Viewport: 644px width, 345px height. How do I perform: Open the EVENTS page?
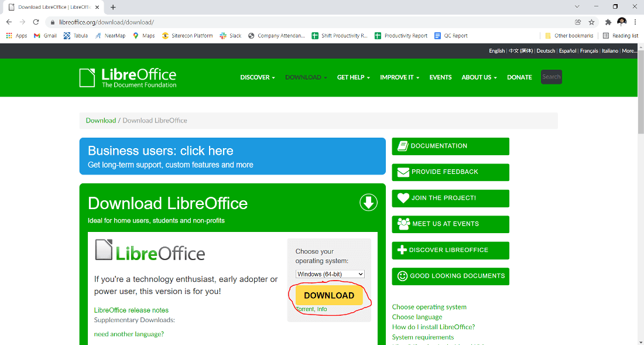tap(440, 77)
